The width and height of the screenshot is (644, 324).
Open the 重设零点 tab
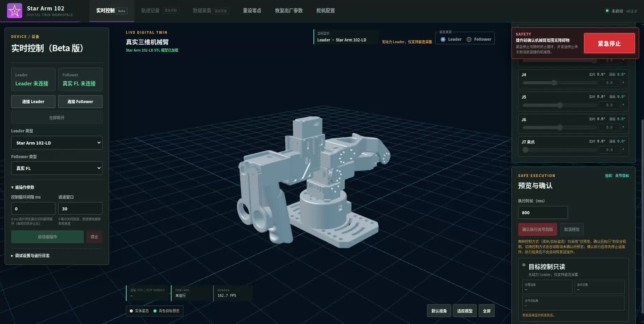coord(252,11)
